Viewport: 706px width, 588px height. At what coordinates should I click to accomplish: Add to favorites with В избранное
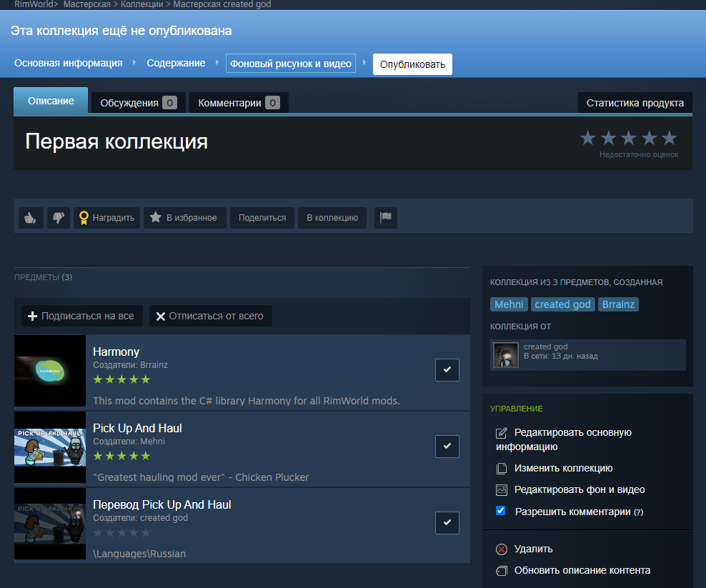pos(184,218)
